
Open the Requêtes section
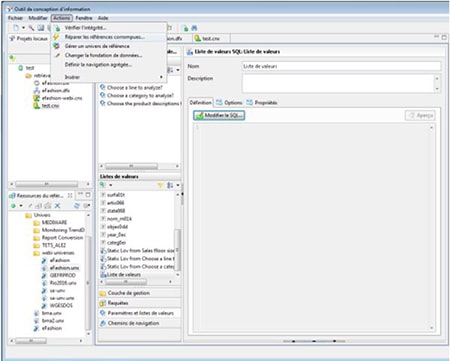click(139, 303)
